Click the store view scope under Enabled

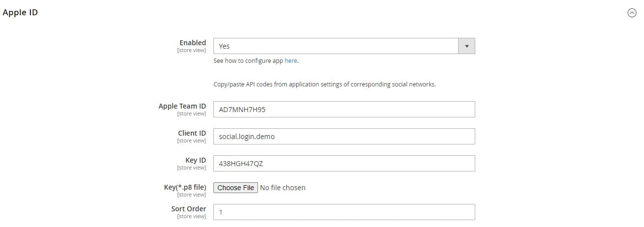[x=191, y=50]
